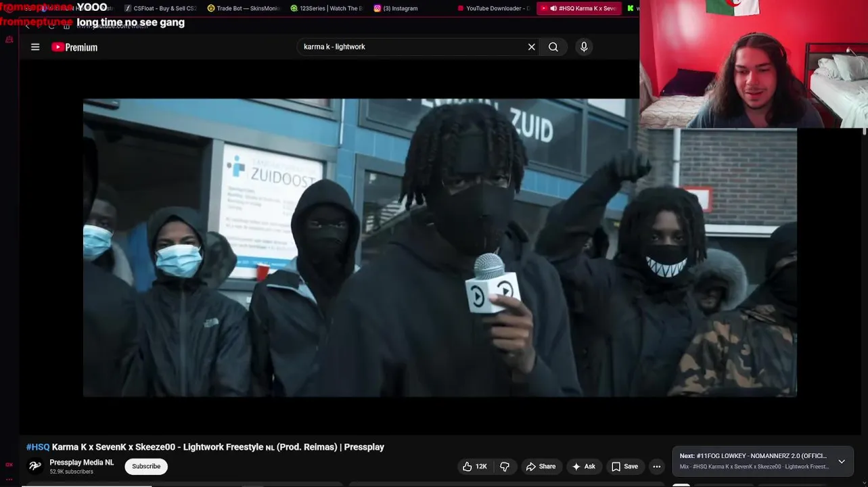The height and width of the screenshot is (487, 868).
Task: Like the video with 12K likes
Action: [474, 467]
